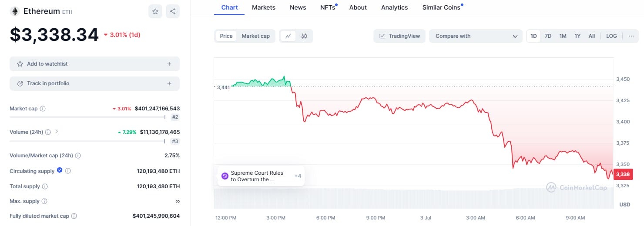Click the Track in portfolio button
Image resolution: width=644 pixels, height=226 pixels.
coord(94,83)
